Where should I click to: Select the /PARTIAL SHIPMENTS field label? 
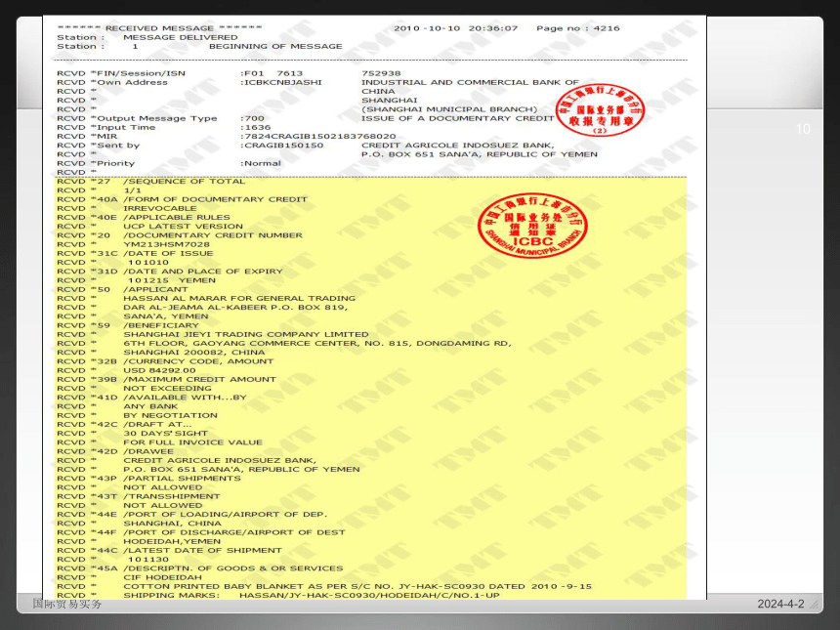182,479
